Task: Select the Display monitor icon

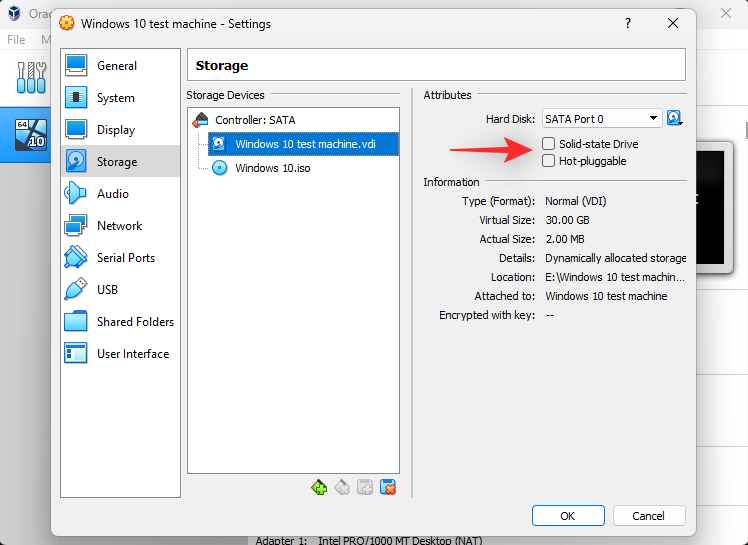Action: (76, 129)
